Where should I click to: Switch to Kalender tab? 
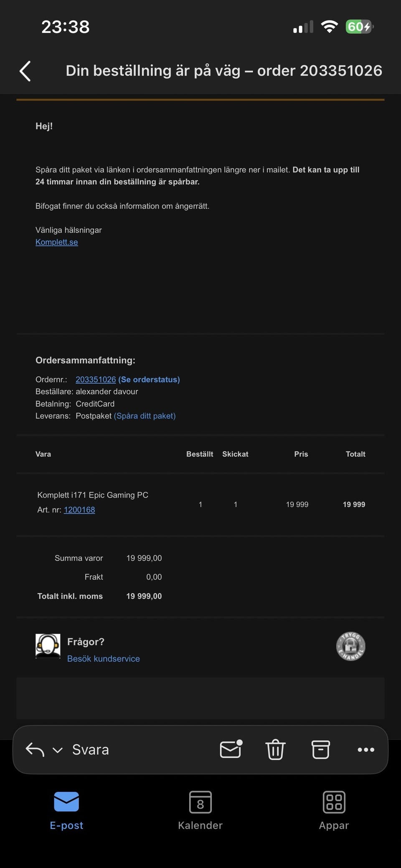point(200,810)
